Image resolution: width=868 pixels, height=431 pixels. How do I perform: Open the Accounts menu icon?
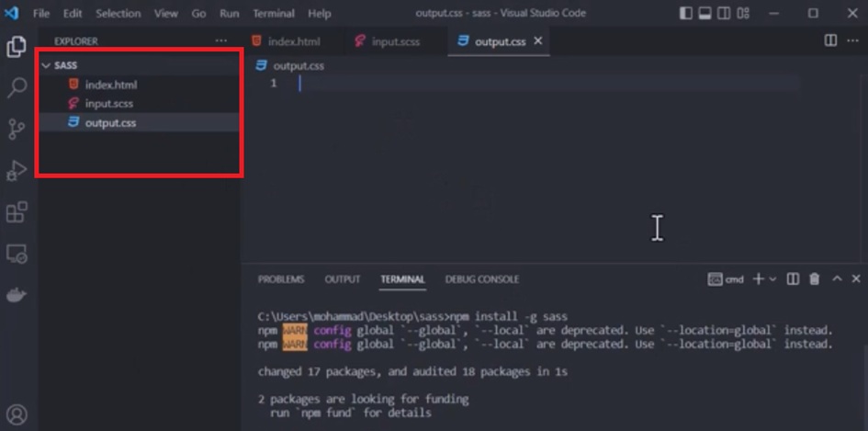click(x=17, y=414)
